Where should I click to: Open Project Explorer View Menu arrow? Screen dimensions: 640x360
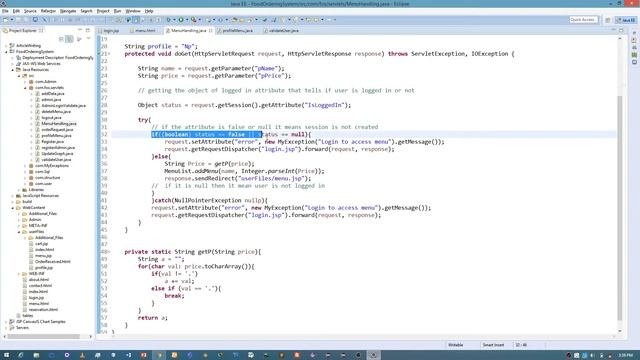pyautogui.click(x=88, y=39)
